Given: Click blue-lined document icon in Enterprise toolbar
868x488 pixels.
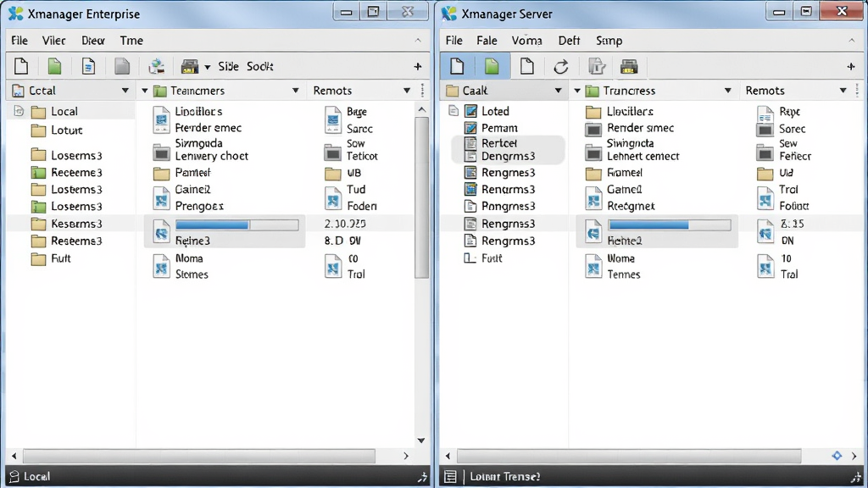Looking at the screenshot, I should (x=88, y=66).
